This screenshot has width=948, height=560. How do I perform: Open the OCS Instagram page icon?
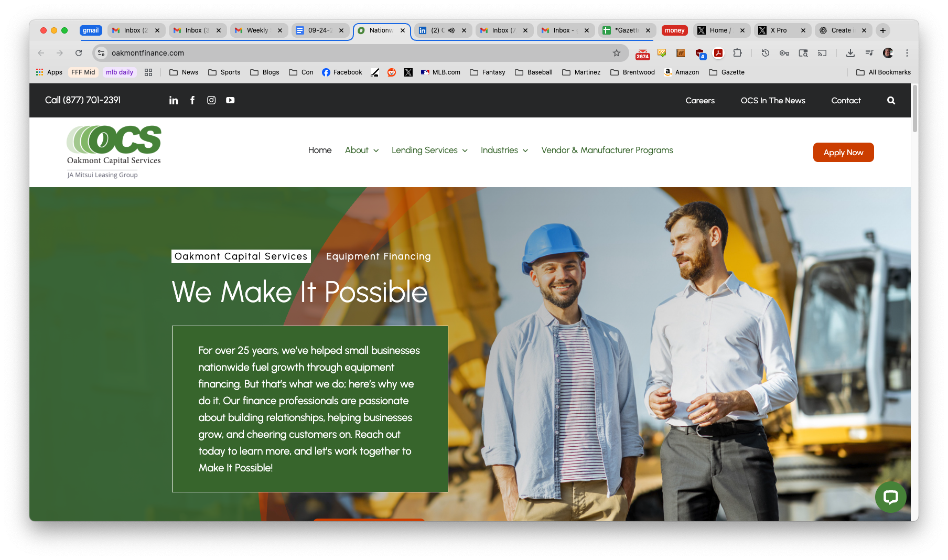(x=211, y=100)
